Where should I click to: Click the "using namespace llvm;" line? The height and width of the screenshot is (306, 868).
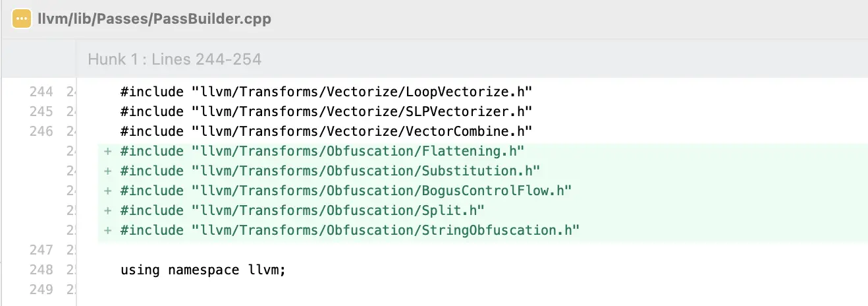tap(203, 270)
